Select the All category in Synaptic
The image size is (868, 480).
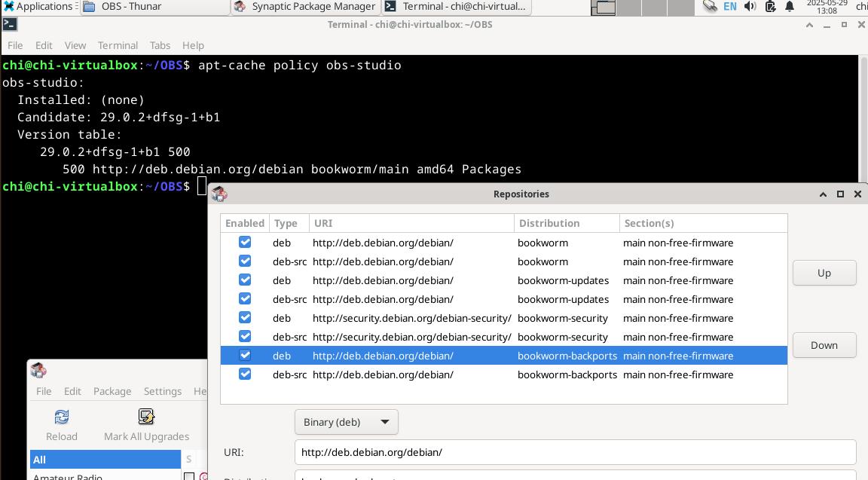click(105, 459)
